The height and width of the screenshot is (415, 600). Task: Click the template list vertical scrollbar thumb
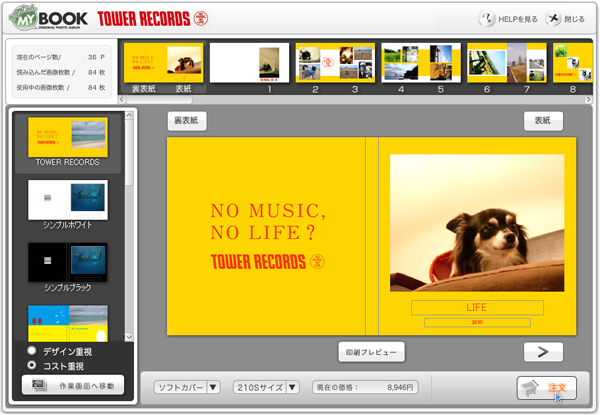tap(129, 152)
